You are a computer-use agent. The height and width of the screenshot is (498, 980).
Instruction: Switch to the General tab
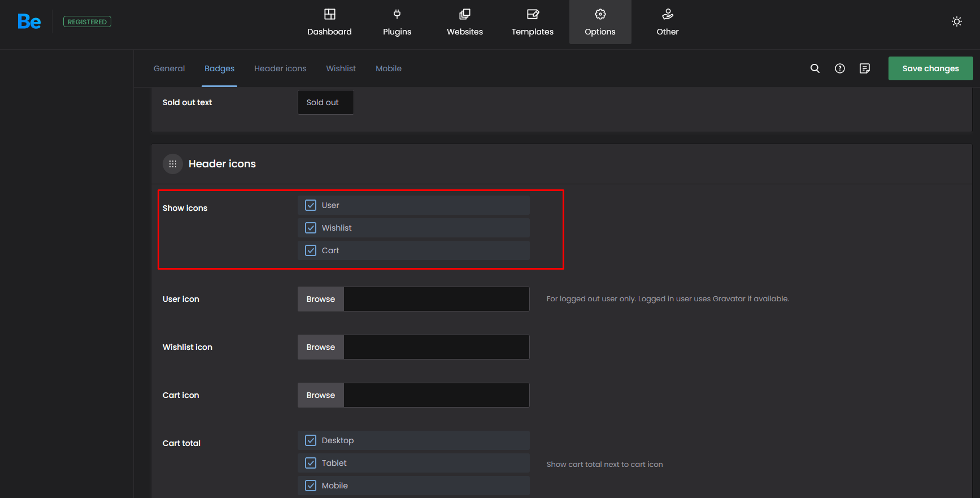click(x=169, y=68)
